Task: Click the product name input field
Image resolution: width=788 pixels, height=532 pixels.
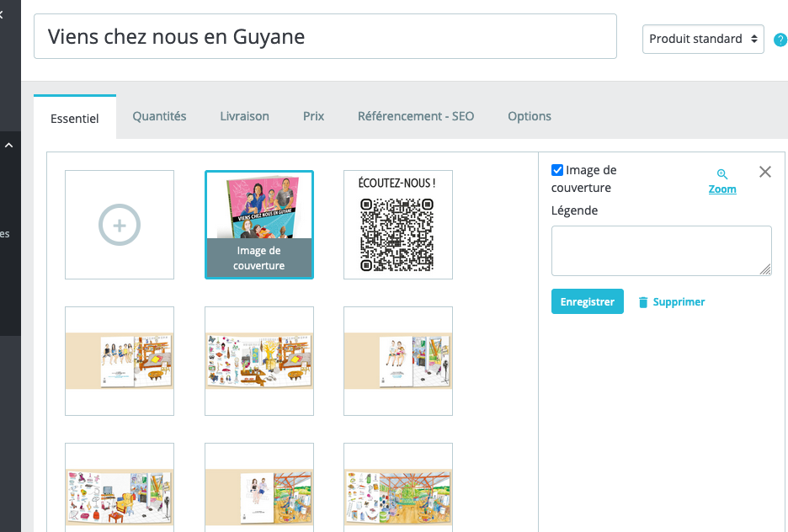Action: (x=325, y=36)
